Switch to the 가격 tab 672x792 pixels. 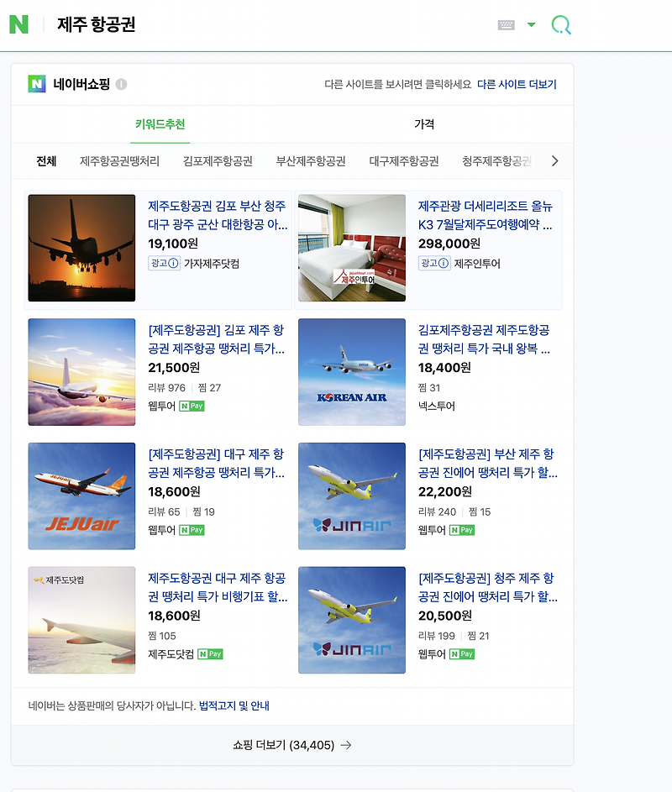click(424, 124)
